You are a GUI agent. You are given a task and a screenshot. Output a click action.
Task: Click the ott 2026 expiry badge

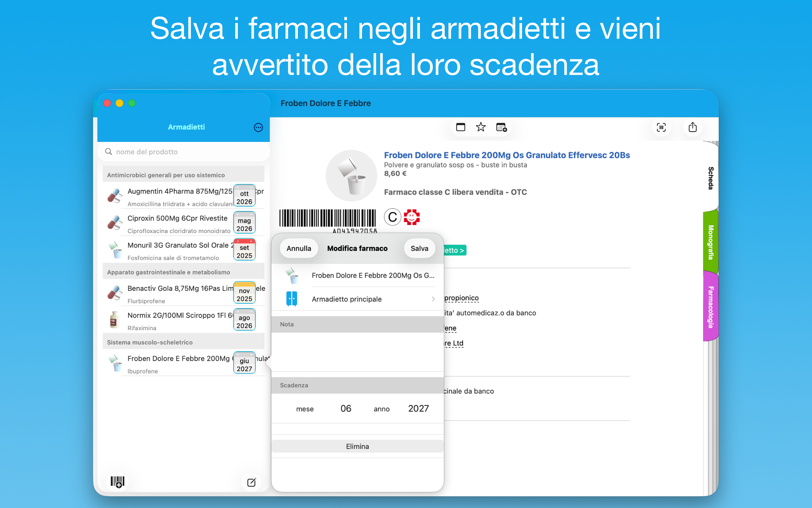244,196
